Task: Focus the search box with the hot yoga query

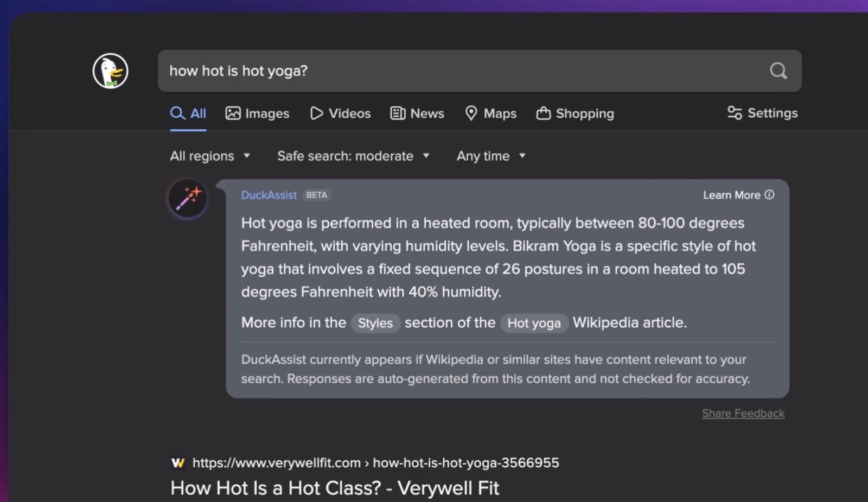Action: pos(480,71)
